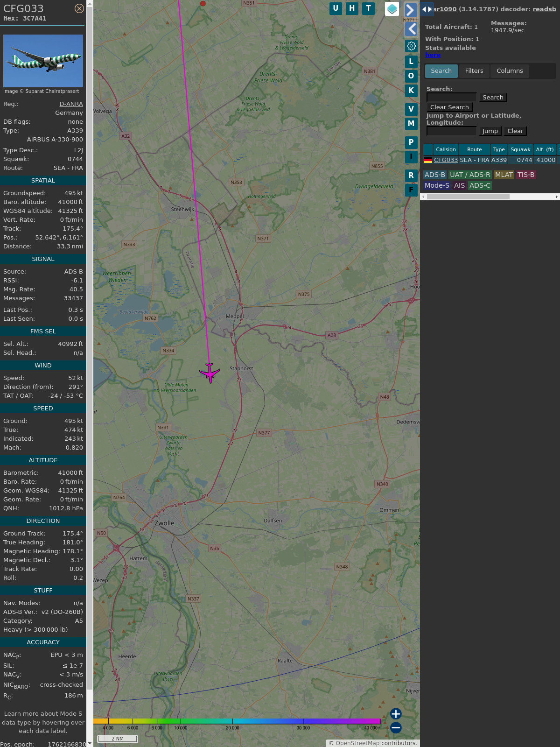
Task: Focus the Jump to Airport input field
Action: pos(452,131)
